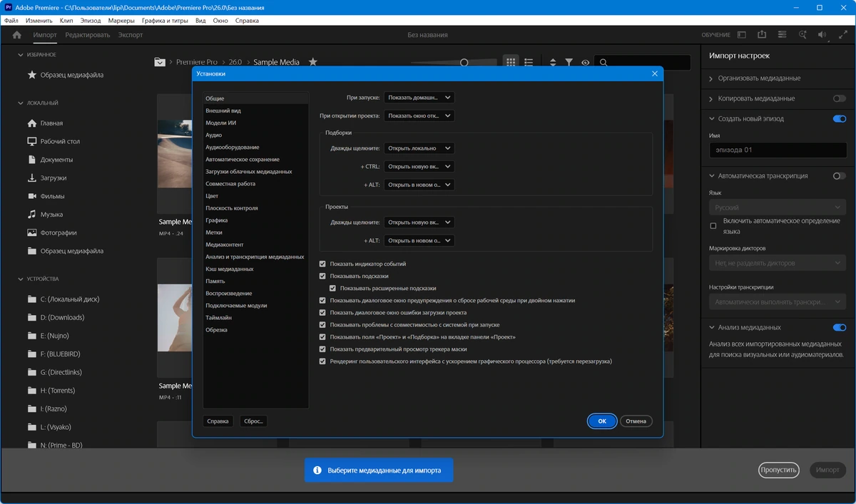856x504 pixels.
Task: Open the workspaces panel icon
Action: [x=742, y=35]
